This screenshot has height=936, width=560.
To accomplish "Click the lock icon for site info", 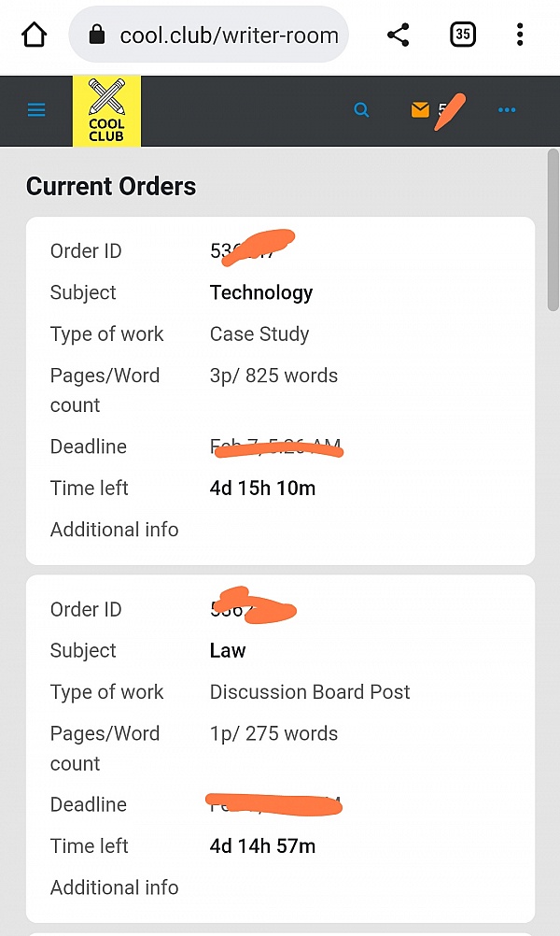I will [x=97, y=35].
